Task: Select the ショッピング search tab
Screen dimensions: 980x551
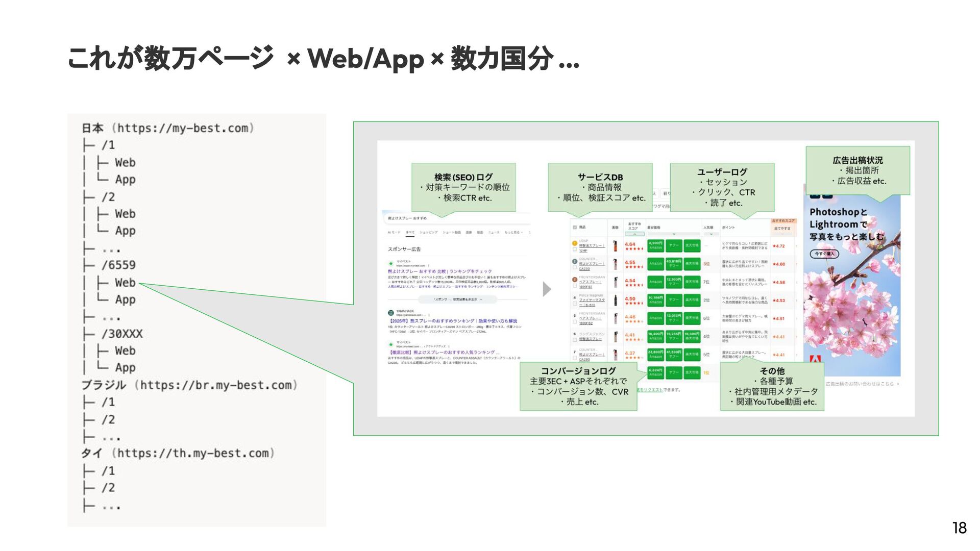Action: [429, 233]
